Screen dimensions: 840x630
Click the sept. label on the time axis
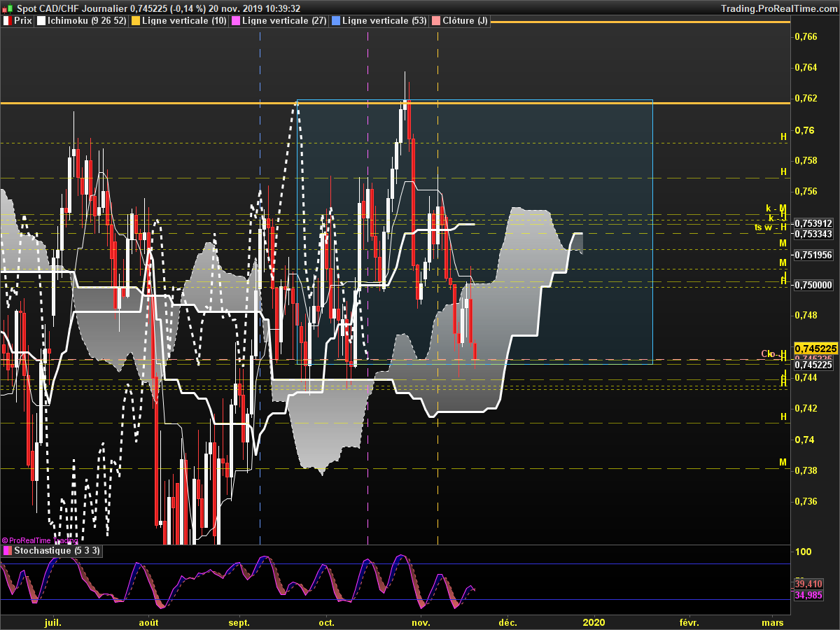(x=239, y=622)
